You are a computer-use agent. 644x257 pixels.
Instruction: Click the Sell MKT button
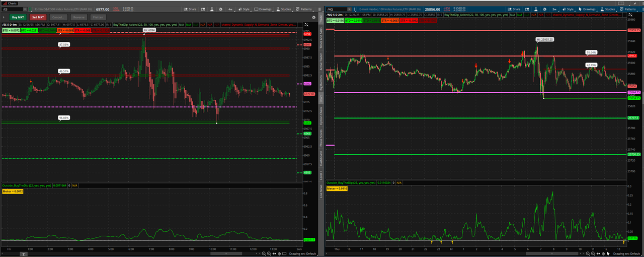click(x=38, y=17)
